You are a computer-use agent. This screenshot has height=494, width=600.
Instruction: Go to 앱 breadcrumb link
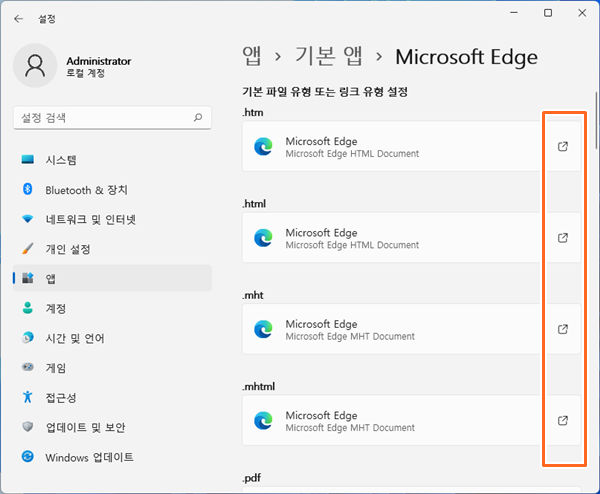click(252, 56)
